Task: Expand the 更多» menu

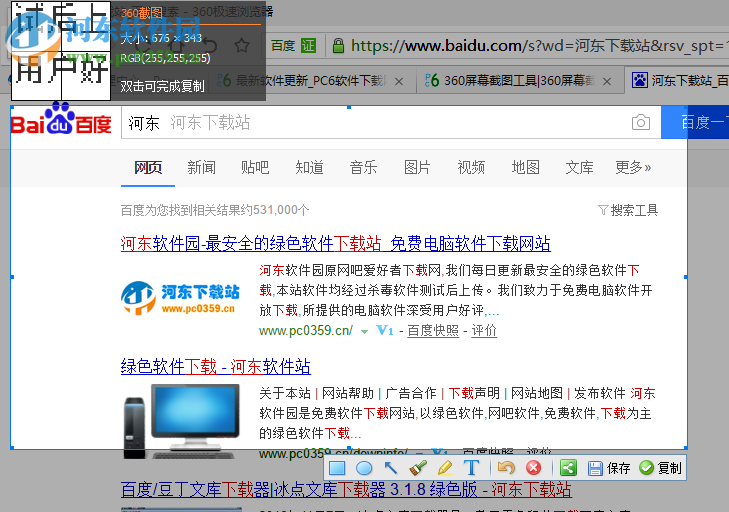Action: [x=633, y=167]
